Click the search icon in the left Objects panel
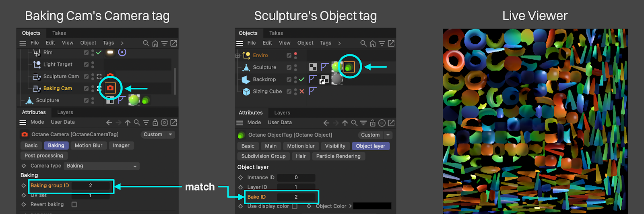This screenshot has height=214, width=644. tap(146, 43)
